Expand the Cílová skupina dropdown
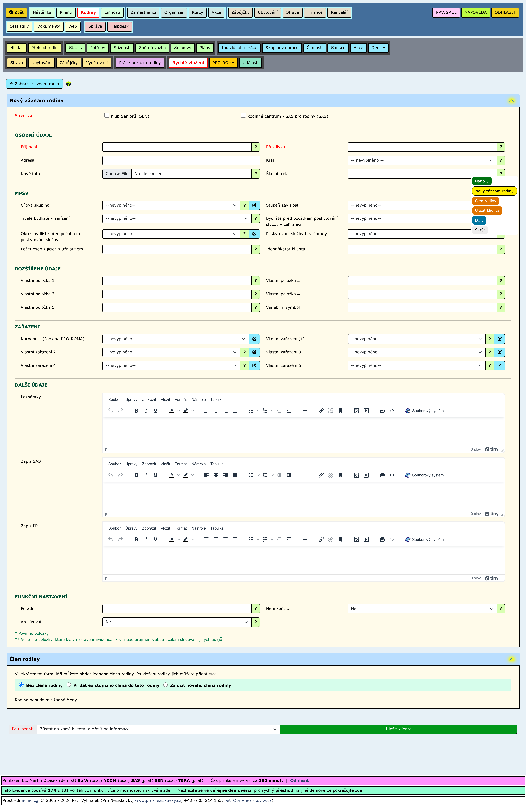This screenshot has width=527, height=812. [171, 205]
